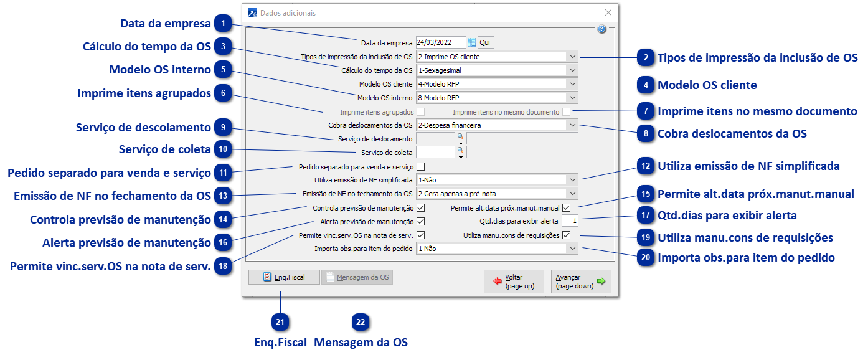The width and height of the screenshot is (868, 360).
Task: Uncheck Alerta previsão de manutenção
Action: click(x=421, y=221)
